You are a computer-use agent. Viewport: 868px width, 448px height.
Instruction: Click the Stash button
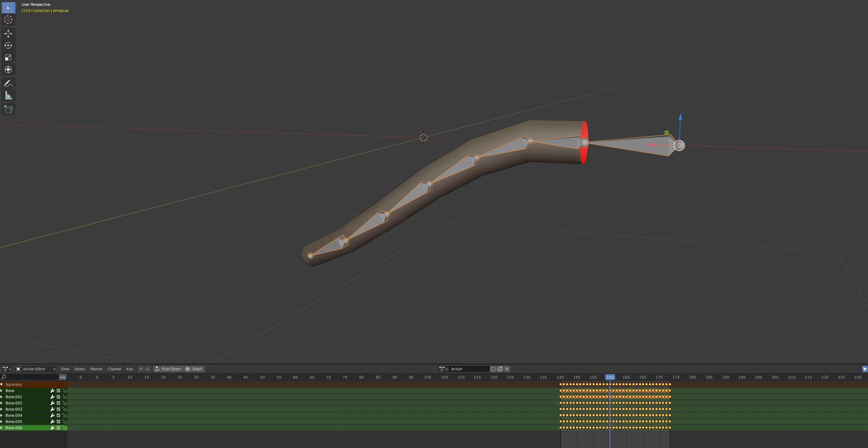pos(194,369)
